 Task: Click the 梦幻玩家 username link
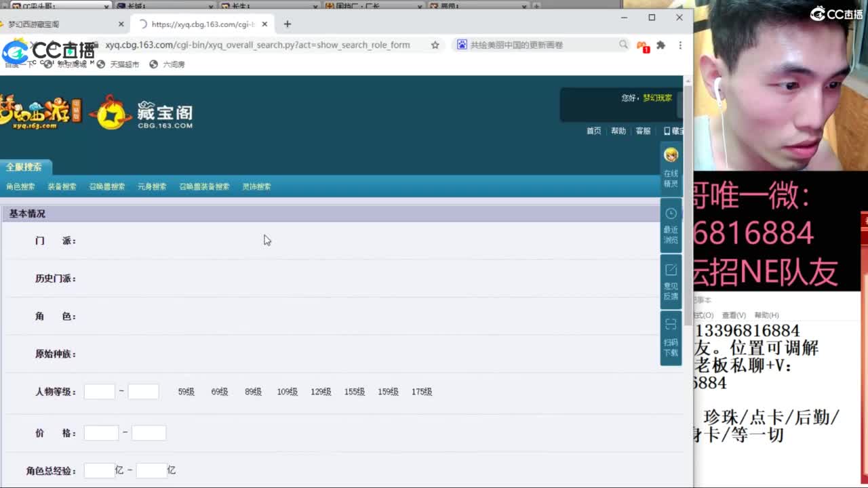point(657,98)
